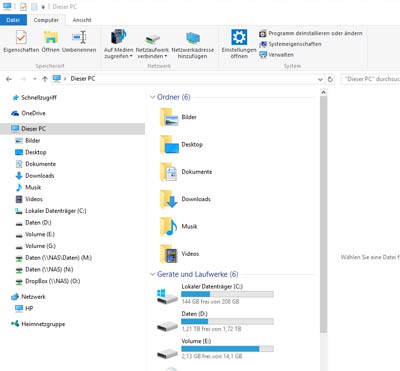Select the Volume (E:) drive icon

pos(167,353)
